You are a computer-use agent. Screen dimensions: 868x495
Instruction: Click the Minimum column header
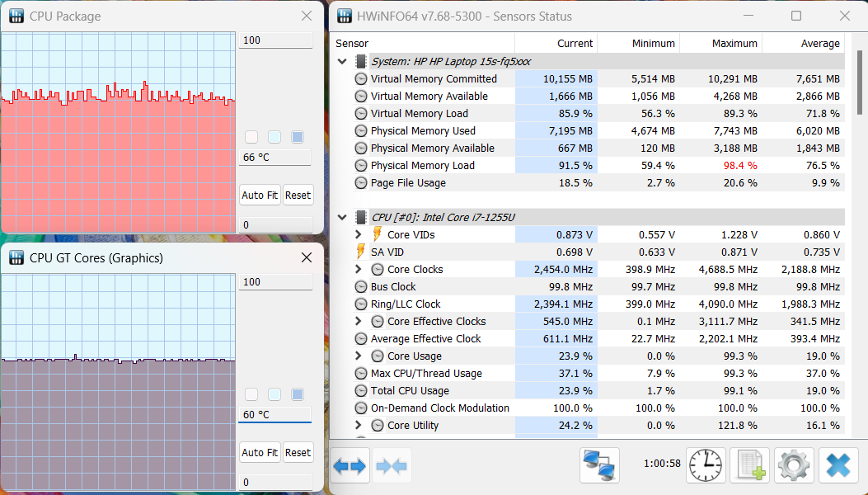[639, 43]
